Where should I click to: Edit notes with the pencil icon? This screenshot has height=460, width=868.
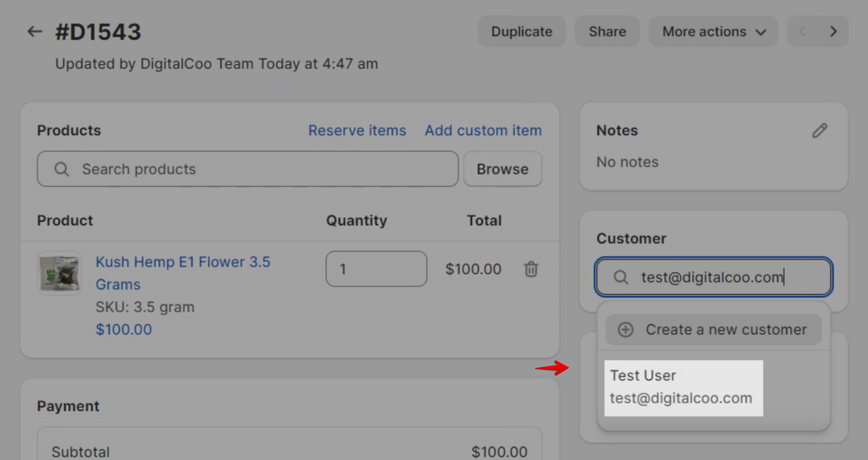(x=819, y=131)
